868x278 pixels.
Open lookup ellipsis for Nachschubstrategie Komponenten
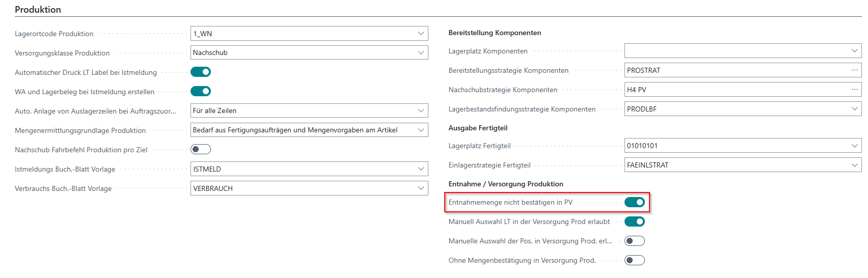point(854,90)
